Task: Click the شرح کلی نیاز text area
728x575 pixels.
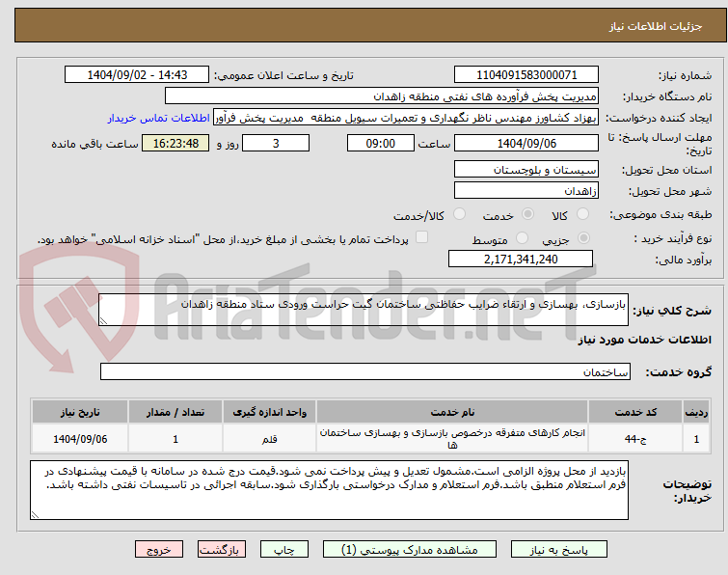Action: [364, 310]
